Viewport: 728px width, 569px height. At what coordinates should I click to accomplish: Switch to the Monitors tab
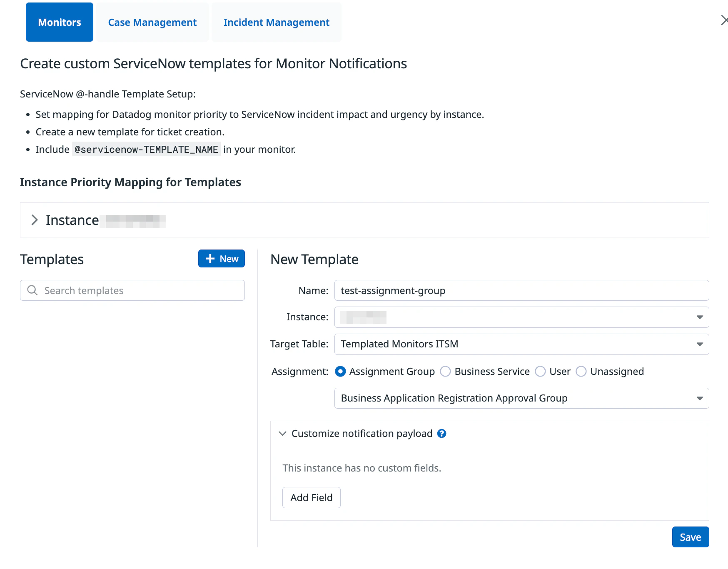(x=60, y=22)
